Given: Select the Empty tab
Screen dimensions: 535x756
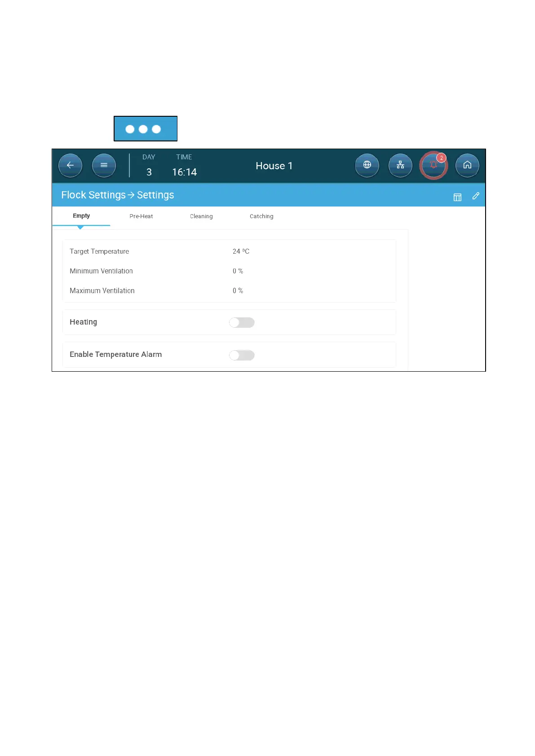Looking at the screenshot, I should tap(81, 216).
